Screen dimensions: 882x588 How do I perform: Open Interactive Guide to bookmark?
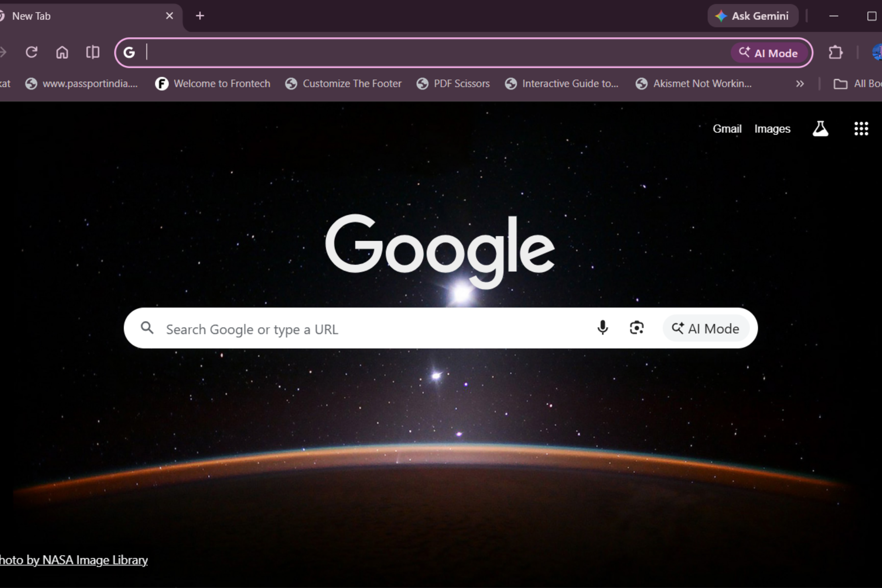click(x=561, y=84)
